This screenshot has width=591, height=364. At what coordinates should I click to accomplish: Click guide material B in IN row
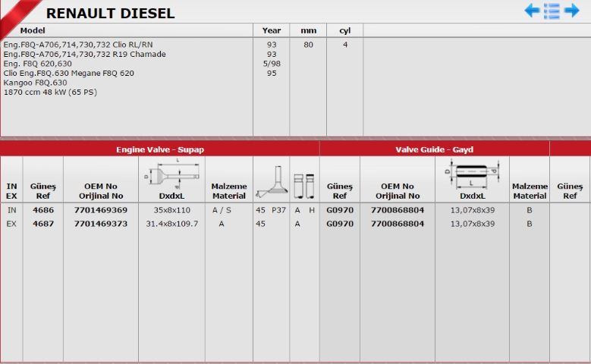[530, 210]
